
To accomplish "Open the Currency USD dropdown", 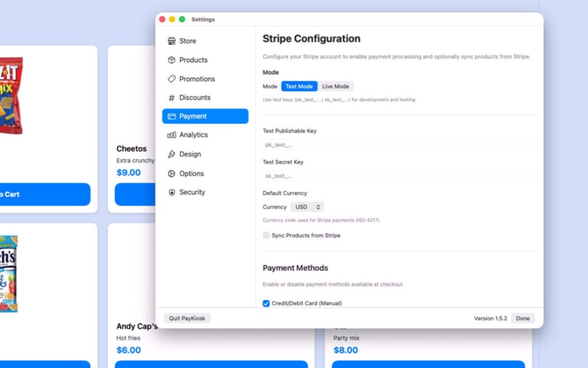I will [x=307, y=207].
